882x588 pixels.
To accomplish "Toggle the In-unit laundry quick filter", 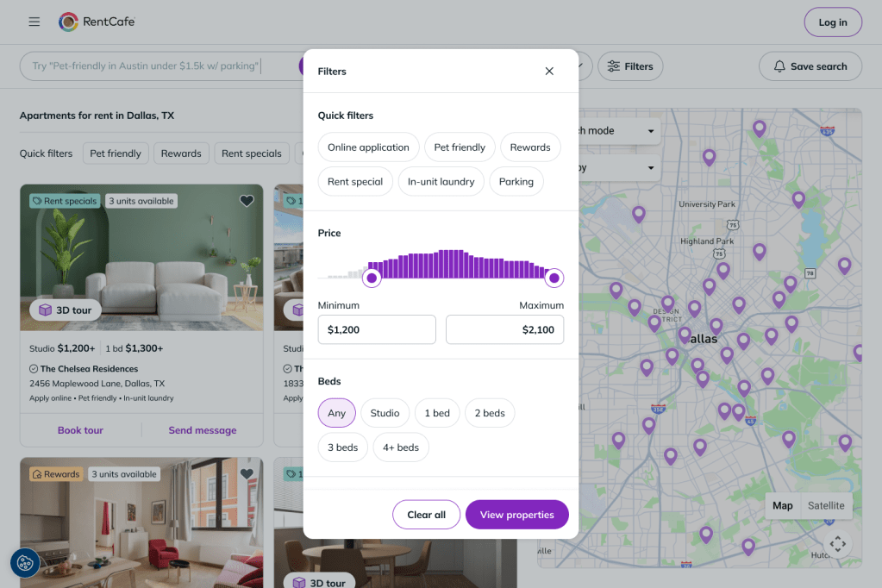I will (x=441, y=182).
